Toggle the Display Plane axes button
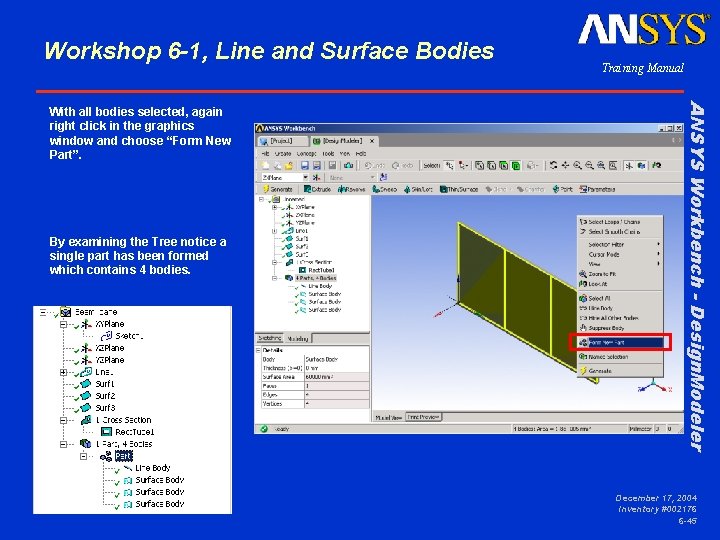720x540 pixels. click(x=629, y=165)
